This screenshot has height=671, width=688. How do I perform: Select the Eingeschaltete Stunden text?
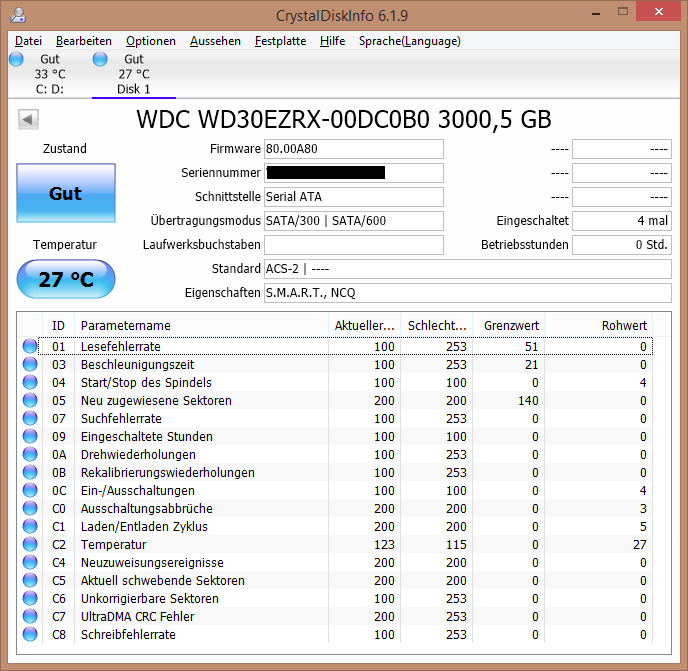[147, 436]
